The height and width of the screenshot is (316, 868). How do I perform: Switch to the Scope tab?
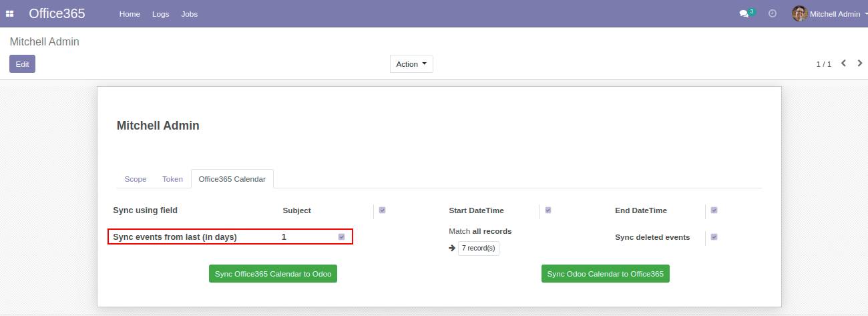[136, 179]
